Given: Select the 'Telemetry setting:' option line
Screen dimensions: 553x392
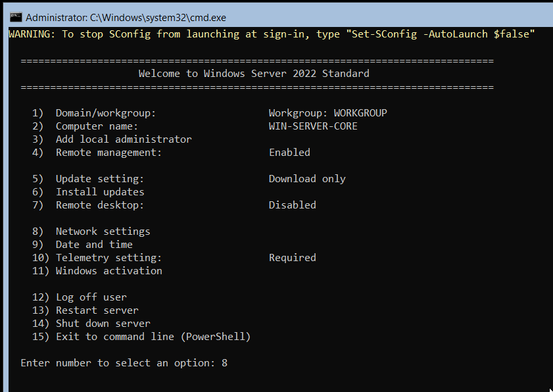Looking at the screenshot, I should [x=97, y=258].
